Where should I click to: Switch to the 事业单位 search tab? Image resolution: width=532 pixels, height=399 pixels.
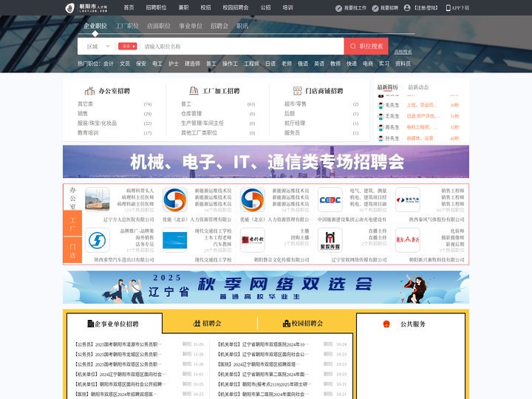click(191, 26)
